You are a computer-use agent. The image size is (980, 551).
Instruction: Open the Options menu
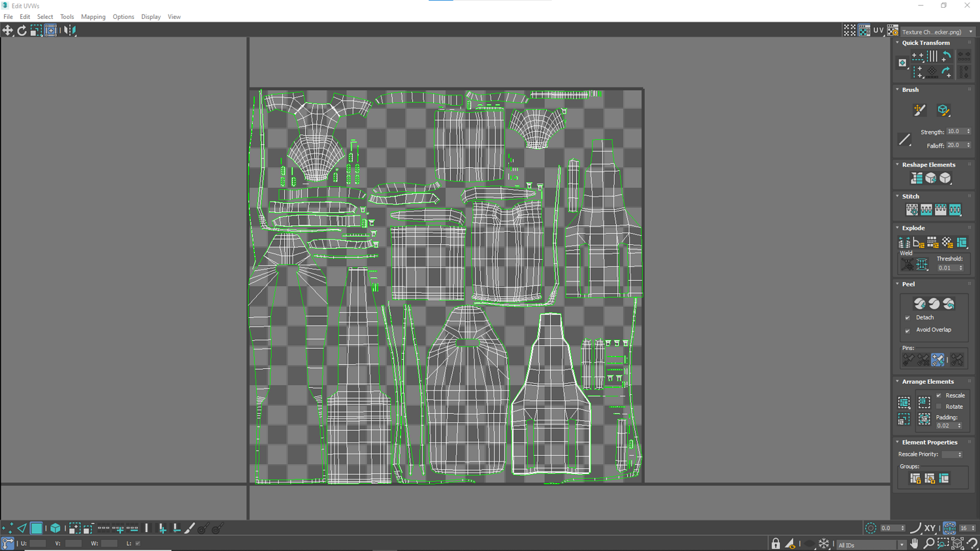[123, 17]
